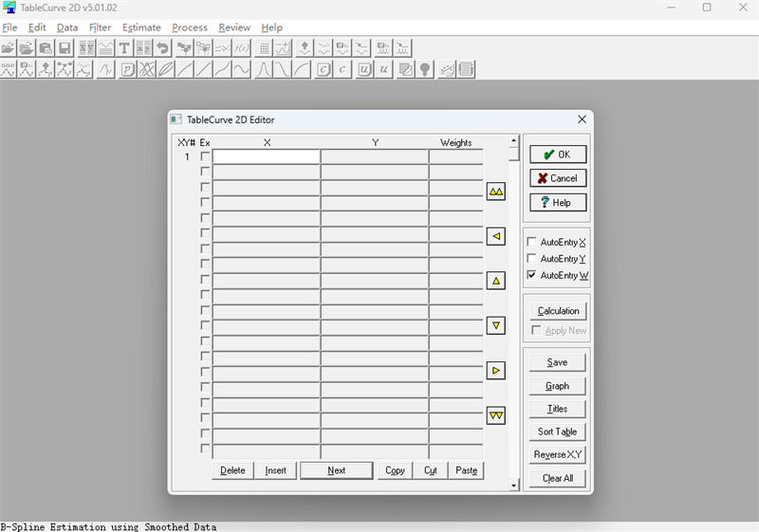Click the single right yellow arrow button
This screenshot has width=759, height=532.
tap(495, 371)
